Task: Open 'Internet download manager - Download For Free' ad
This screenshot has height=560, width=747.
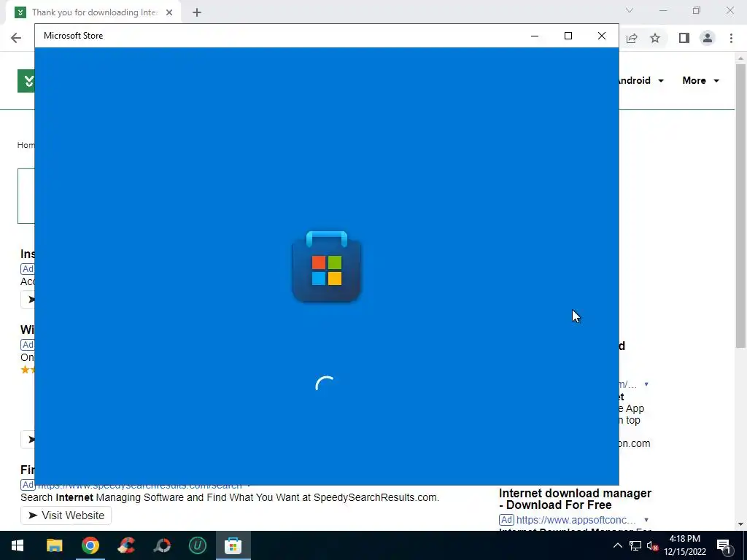Action: (575, 499)
